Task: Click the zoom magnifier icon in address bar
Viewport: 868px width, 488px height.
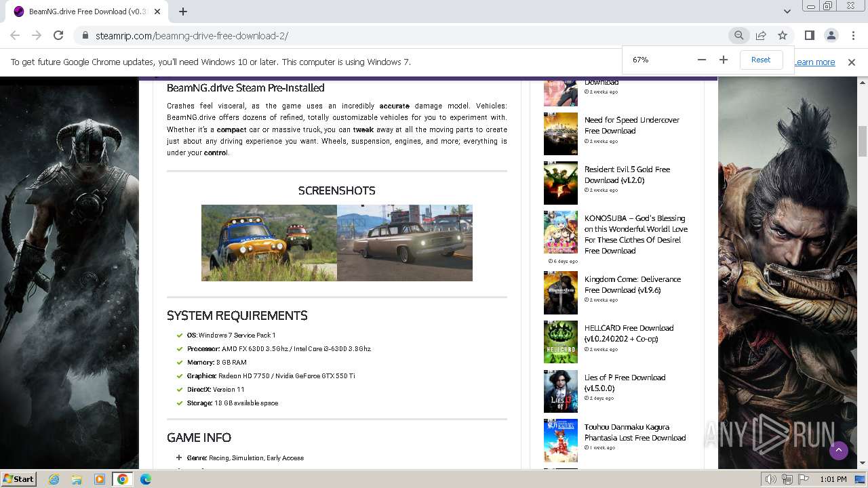Action: (x=739, y=36)
